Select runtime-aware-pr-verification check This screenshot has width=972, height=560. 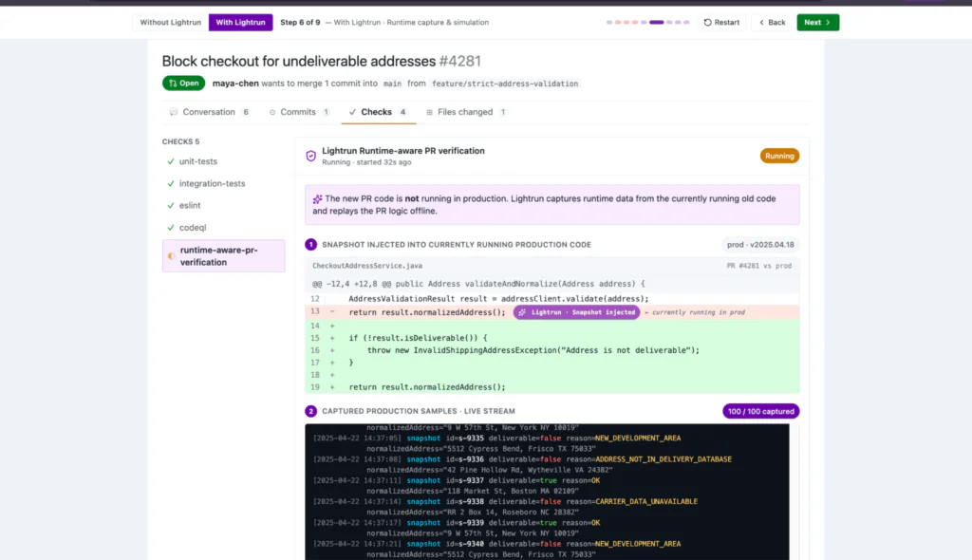pyautogui.click(x=223, y=256)
